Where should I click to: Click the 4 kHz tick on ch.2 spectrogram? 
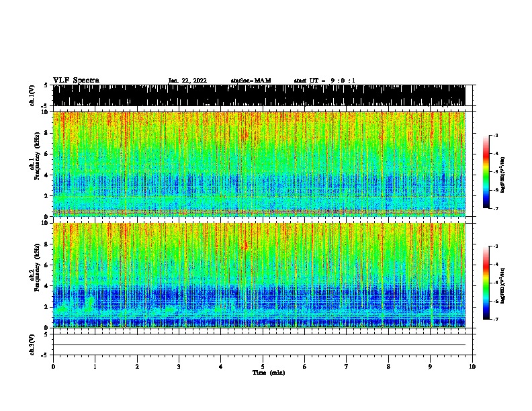pos(47,286)
